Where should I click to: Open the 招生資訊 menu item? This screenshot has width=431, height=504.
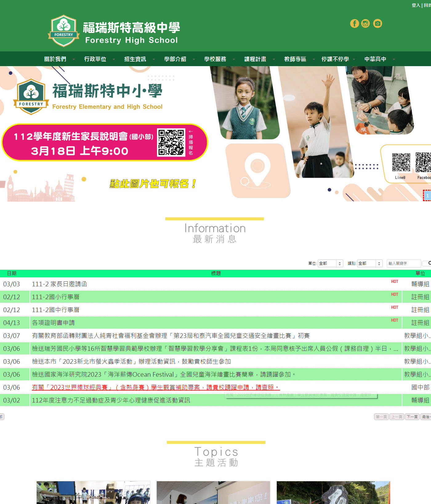(x=135, y=59)
